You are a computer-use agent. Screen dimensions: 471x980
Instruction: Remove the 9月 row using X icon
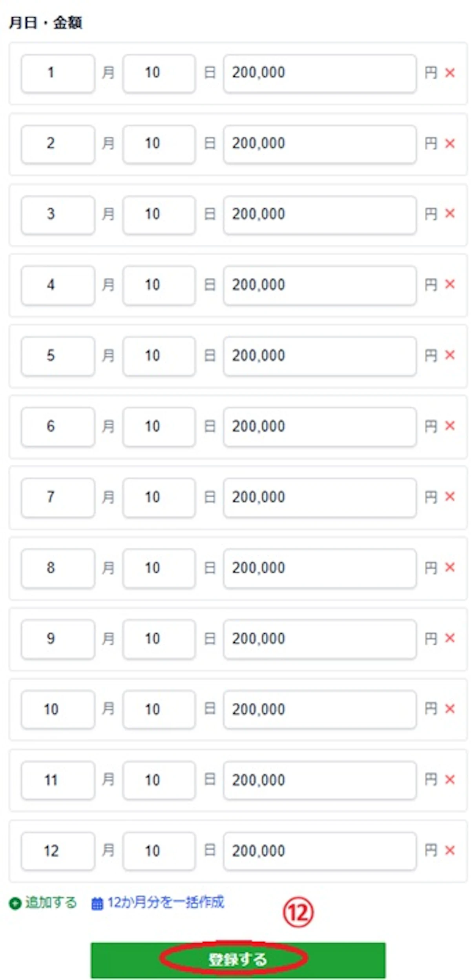pyautogui.click(x=450, y=638)
